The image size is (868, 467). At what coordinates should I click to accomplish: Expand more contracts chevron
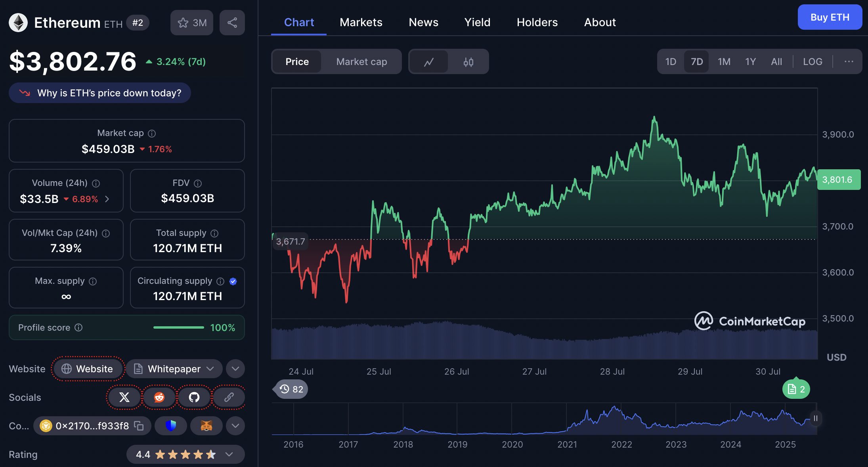point(235,426)
